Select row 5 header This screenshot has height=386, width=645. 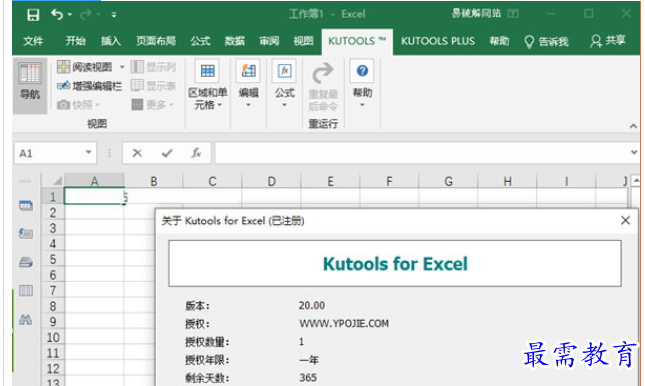53,259
